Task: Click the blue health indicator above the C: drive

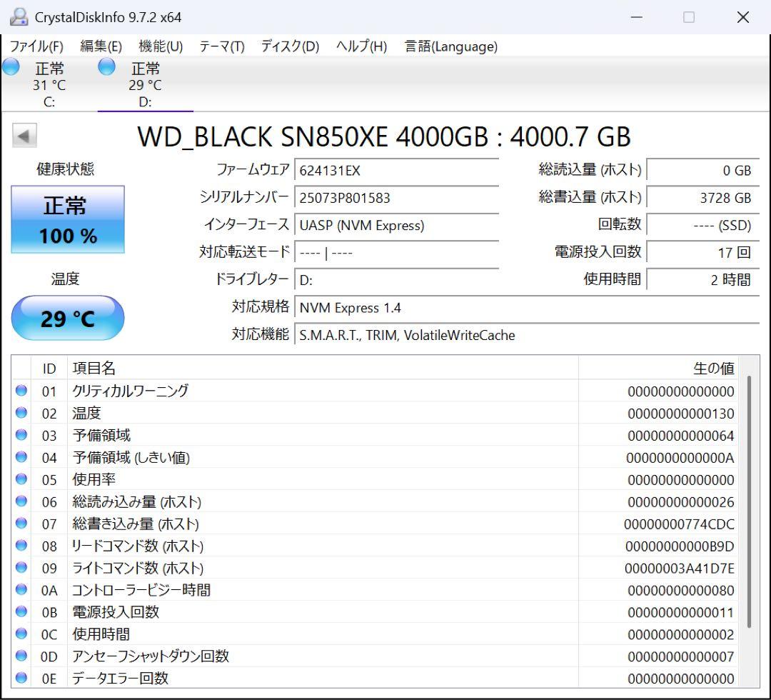Action: 10,66
